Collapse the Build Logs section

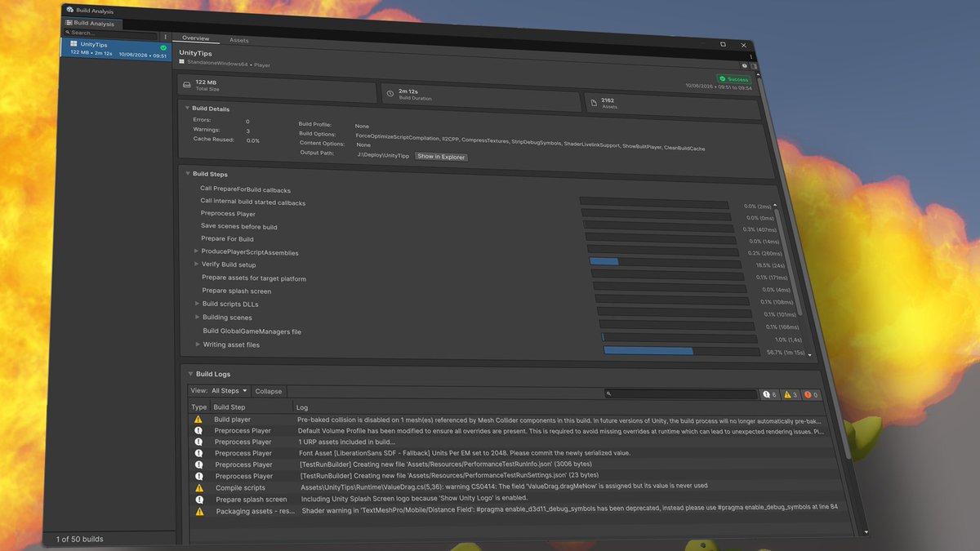(x=190, y=374)
